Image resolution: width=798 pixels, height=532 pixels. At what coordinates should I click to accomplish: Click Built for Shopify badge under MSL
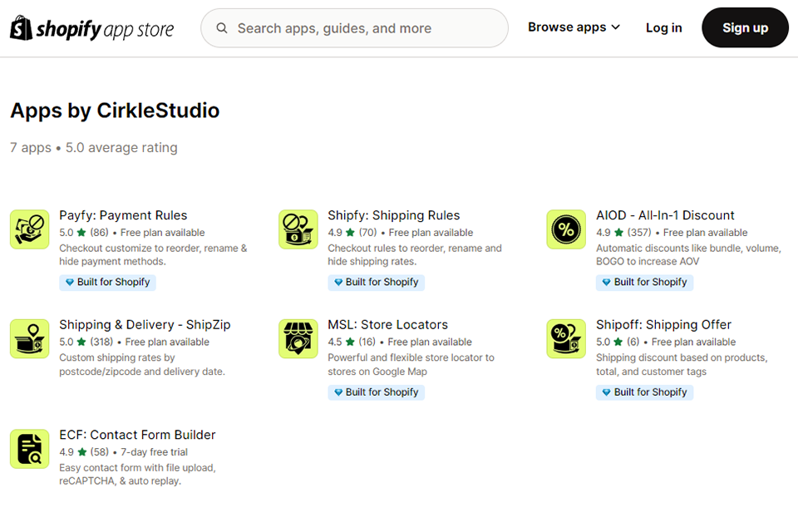(376, 392)
